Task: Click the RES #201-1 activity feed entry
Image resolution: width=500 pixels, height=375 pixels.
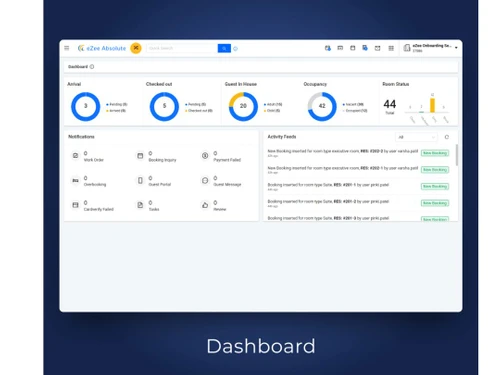Action: (328, 186)
